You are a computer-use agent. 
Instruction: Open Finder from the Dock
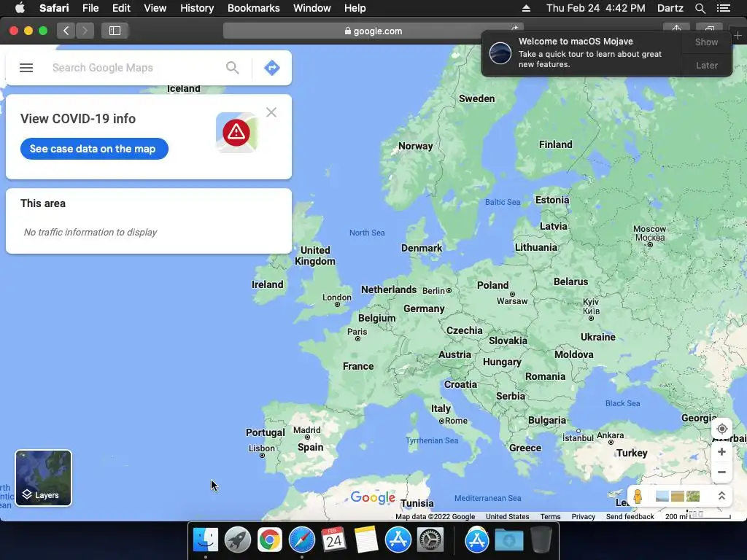(x=205, y=540)
